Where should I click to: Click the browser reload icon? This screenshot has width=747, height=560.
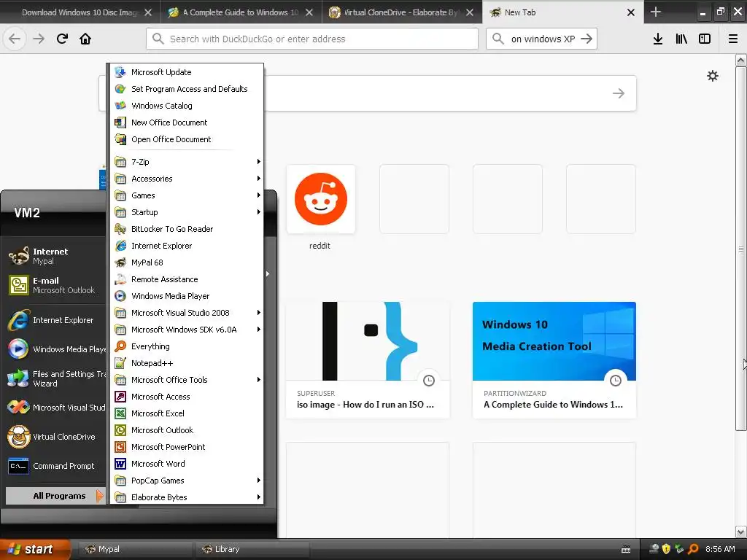point(62,39)
